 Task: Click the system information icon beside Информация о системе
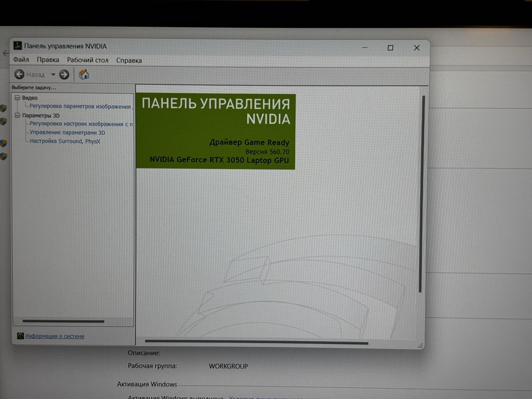(20, 336)
